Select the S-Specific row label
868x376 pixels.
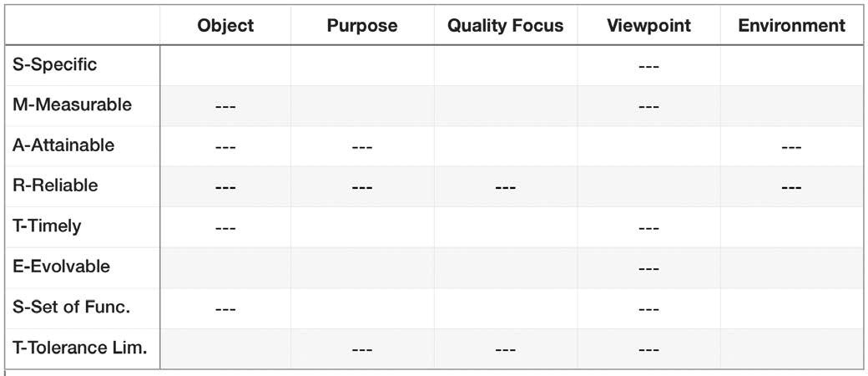click(55, 65)
